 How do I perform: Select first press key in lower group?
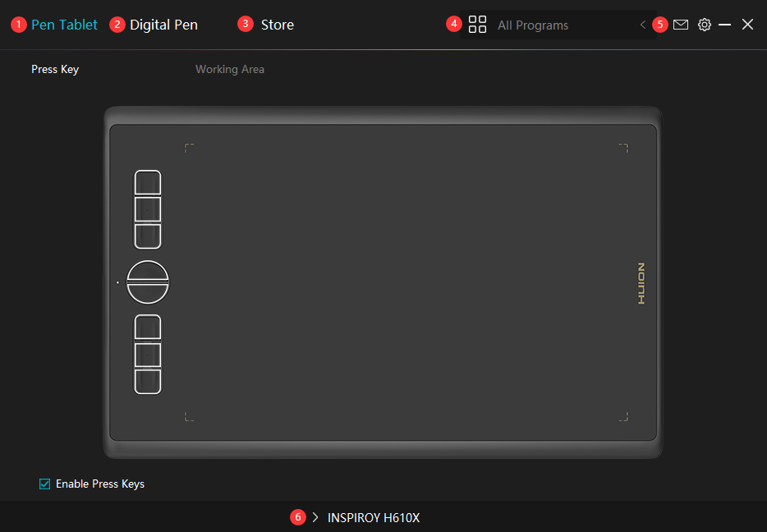click(148, 328)
